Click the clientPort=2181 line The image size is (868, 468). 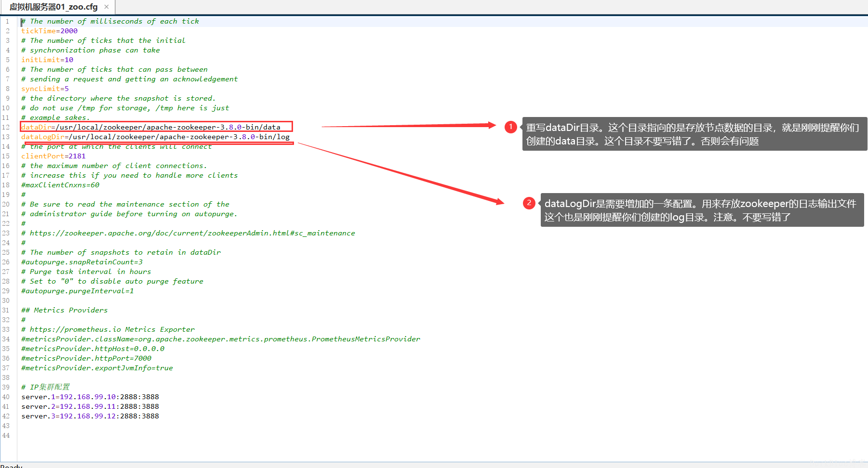pos(53,156)
